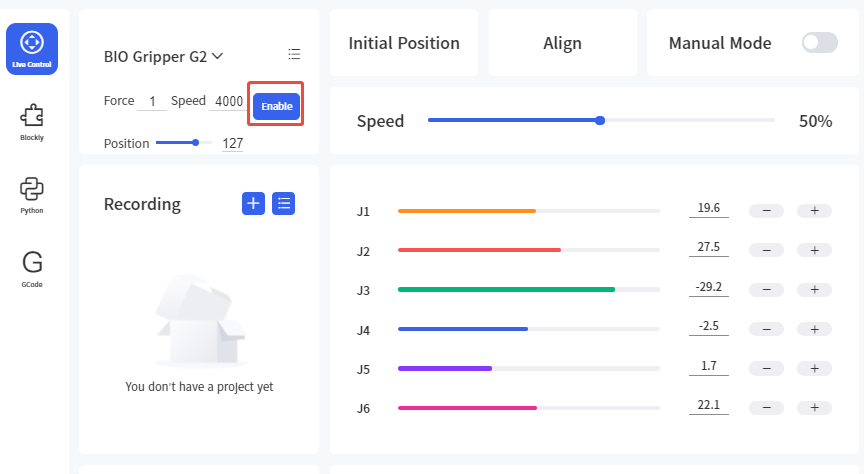The image size is (864, 474).
Task: Open the GCode sidebar icon
Action: click(x=32, y=269)
